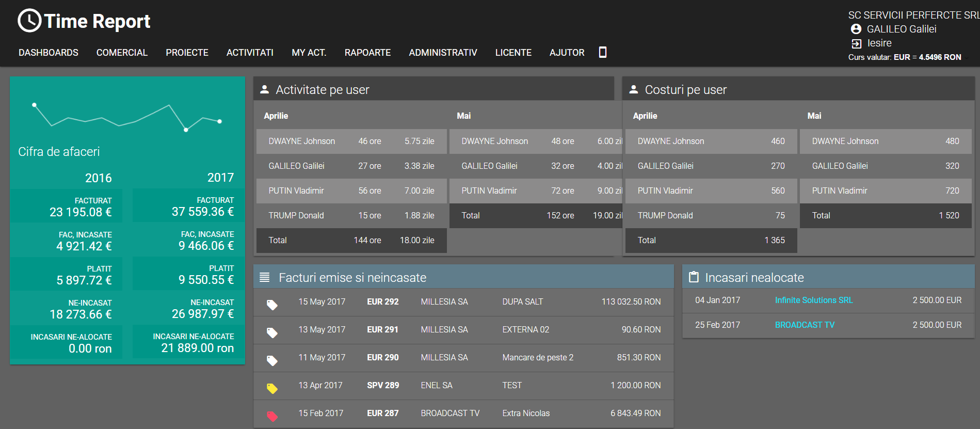Select the EUR 290 invoice number
The height and width of the screenshot is (429, 980).
[382, 358]
